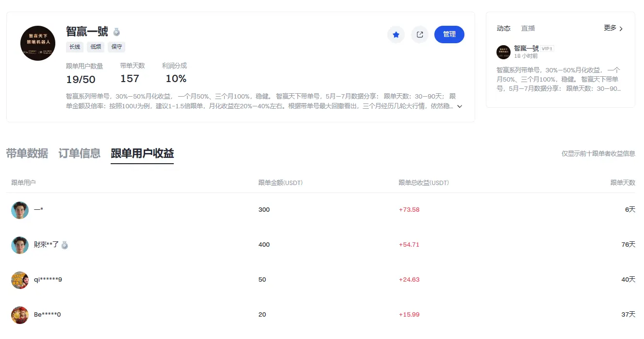Click avatar of follower 一*
644x339 pixels.
[20, 210]
